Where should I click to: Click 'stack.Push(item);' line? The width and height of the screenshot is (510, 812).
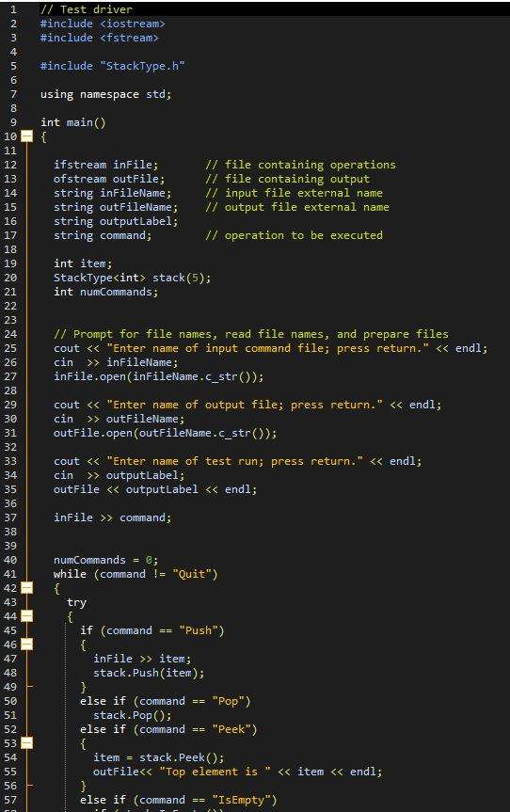pyautogui.click(x=149, y=673)
